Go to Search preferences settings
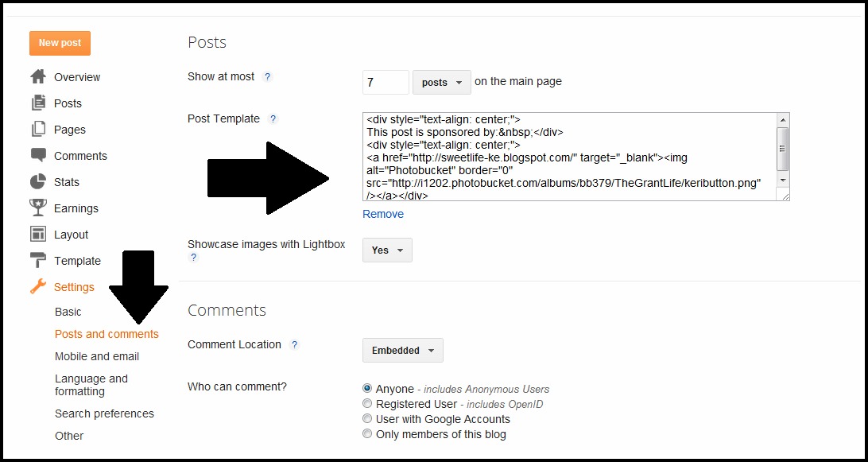868x462 pixels. [104, 413]
